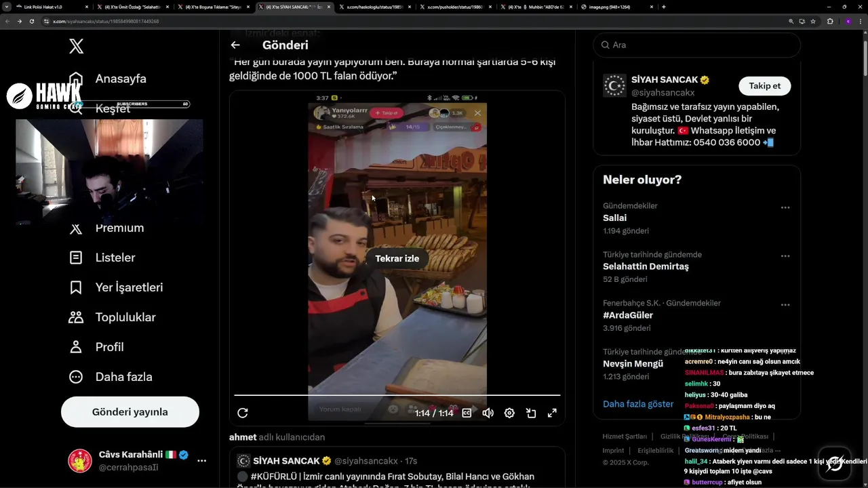Screen dimensions: 868x488
Task: Open browser extensions puzzle icon
Action: (x=830, y=21)
